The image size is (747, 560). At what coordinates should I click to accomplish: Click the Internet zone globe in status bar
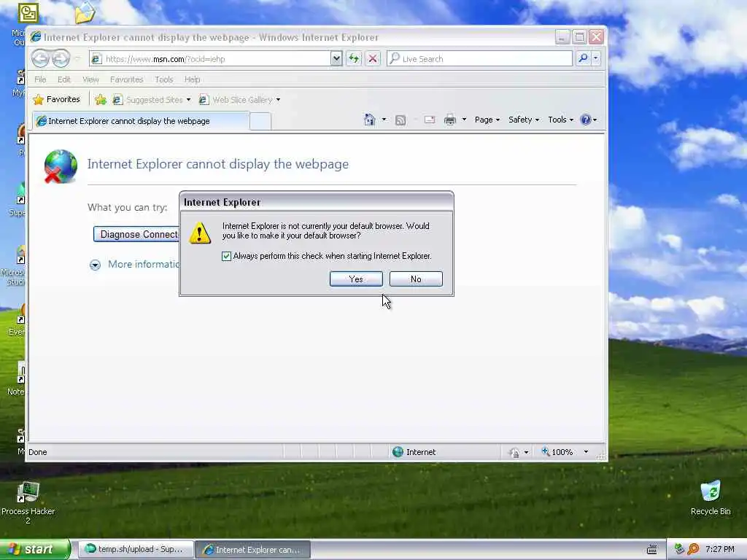(x=398, y=452)
